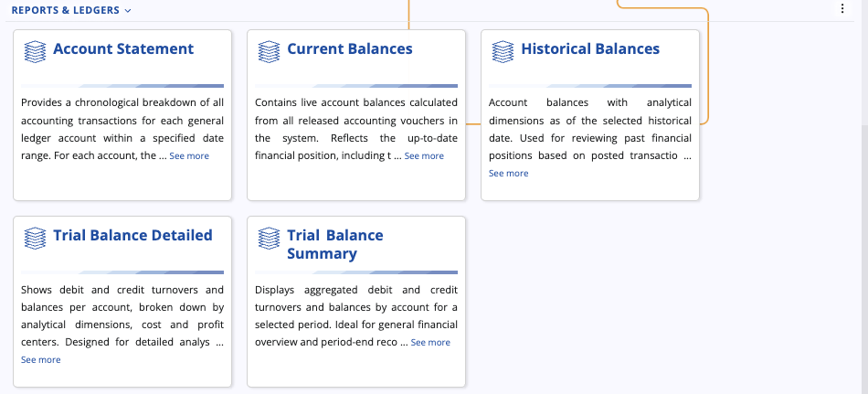Click See more under Historical Balances
Image resolution: width=868 pixels, height=394 pixels.
(x=509, y=174)
